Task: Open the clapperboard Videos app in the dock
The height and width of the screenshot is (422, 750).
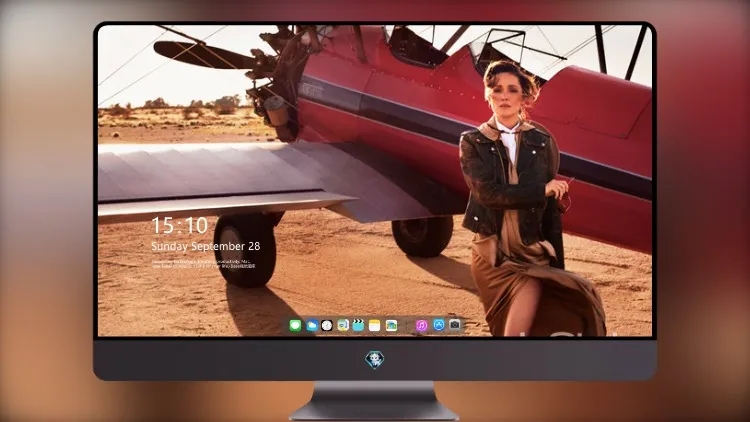Action: [x=358, y=325]
